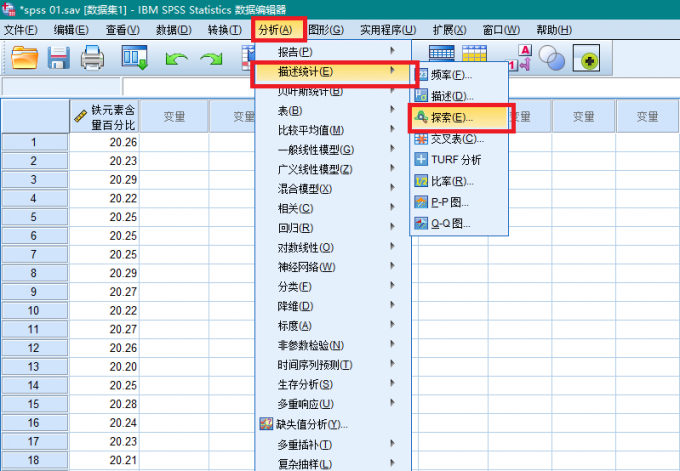This screenshot has width=680, height=471.
Task: Expand the 降维(D) submenu
Action: pos(333,306)
